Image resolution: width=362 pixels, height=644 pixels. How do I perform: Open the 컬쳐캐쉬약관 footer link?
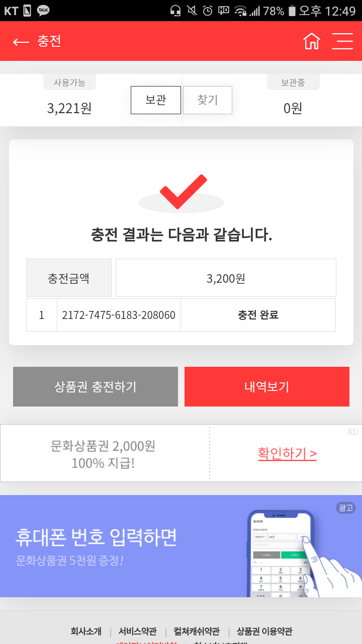pyautogui.click(x=197, y=631)
